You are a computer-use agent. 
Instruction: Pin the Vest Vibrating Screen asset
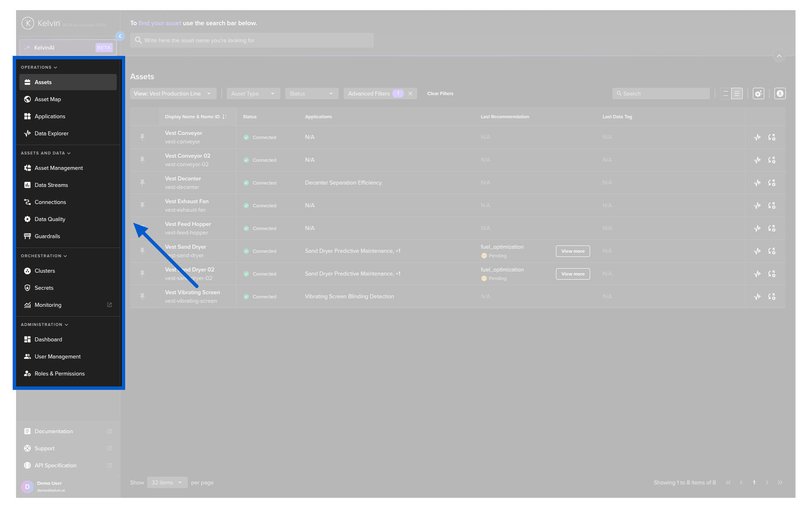[143, 296]
